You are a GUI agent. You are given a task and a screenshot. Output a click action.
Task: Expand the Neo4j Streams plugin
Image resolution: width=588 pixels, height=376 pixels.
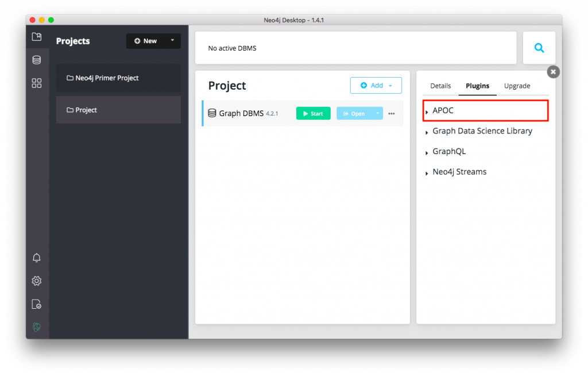[459, 172]
